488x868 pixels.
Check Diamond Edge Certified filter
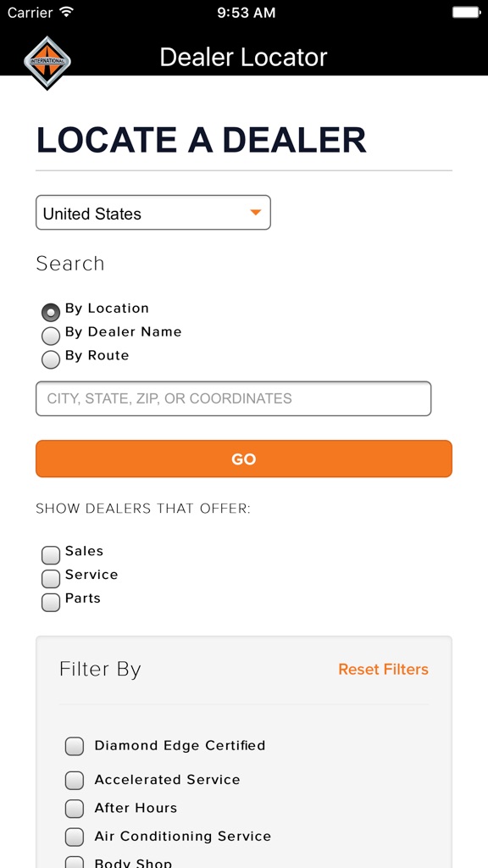[x=74, y=746]
